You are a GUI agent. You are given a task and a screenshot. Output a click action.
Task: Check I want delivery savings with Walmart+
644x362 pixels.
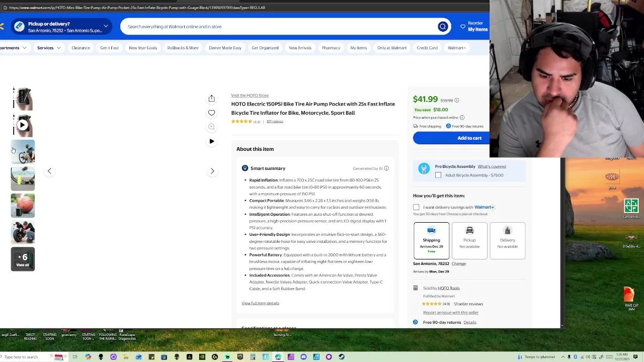click(x=416, y=207)
